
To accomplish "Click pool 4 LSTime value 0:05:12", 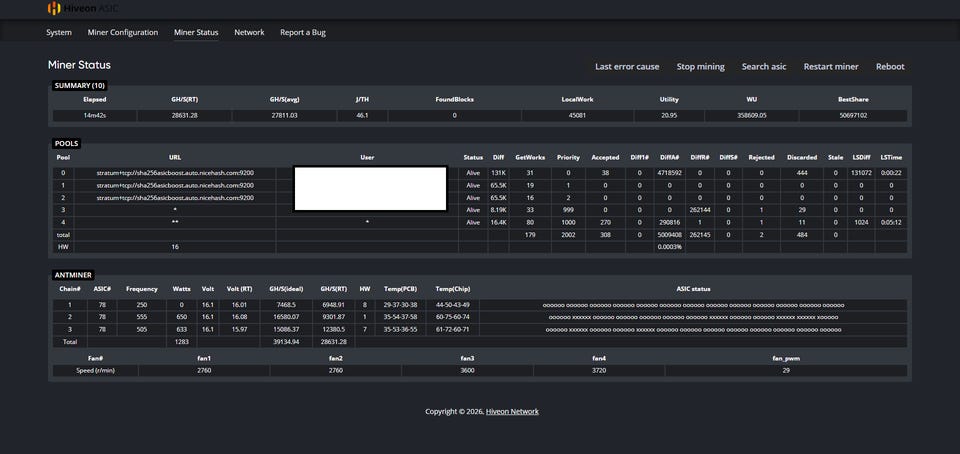I will pos(891,223).
